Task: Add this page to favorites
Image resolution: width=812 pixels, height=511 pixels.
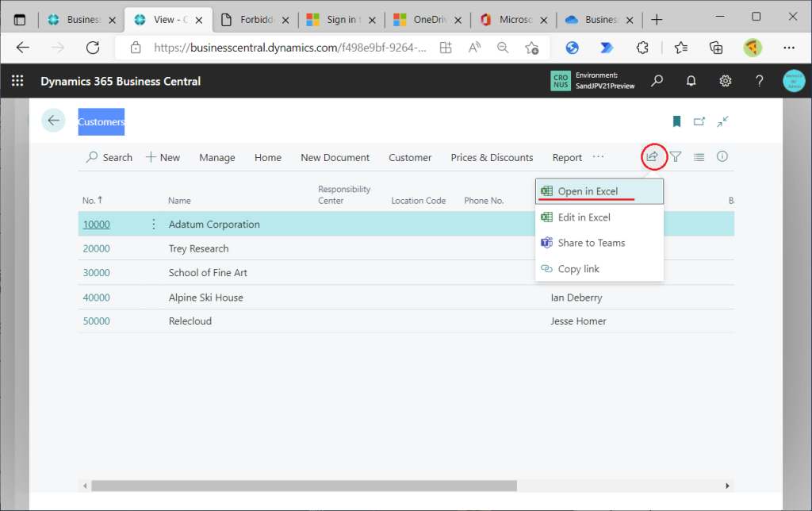Action: click(x=531, y=48)
